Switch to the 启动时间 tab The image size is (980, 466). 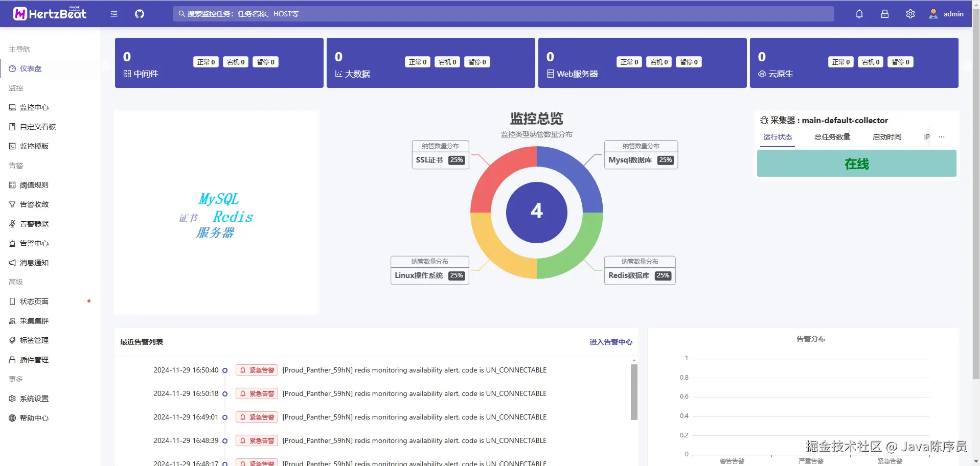(x=887, y=137)
